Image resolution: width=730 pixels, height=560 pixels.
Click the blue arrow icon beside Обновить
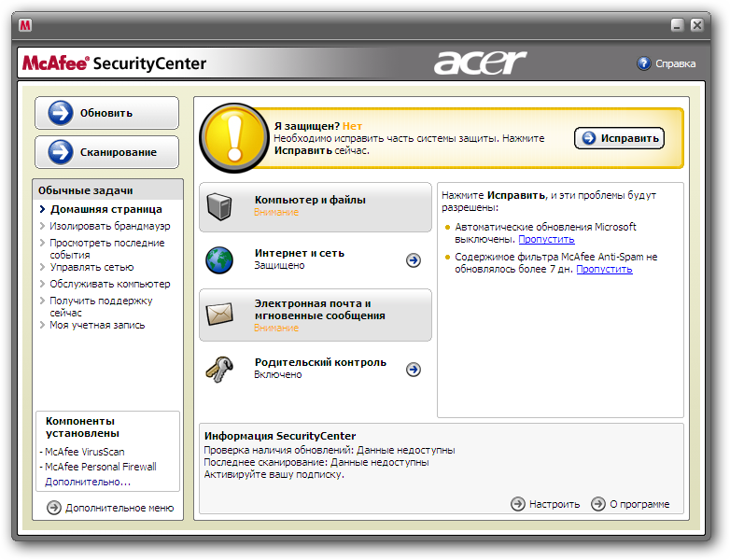click(x=61, y=113)
